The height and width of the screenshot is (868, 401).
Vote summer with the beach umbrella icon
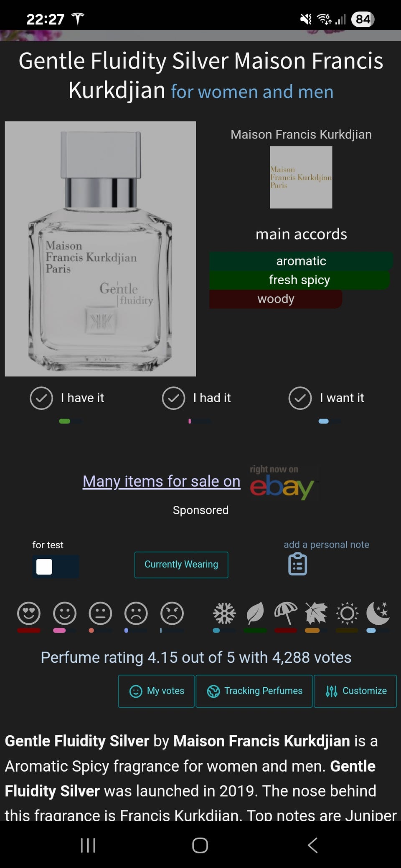pyautogui.click(x=286, y=613)
